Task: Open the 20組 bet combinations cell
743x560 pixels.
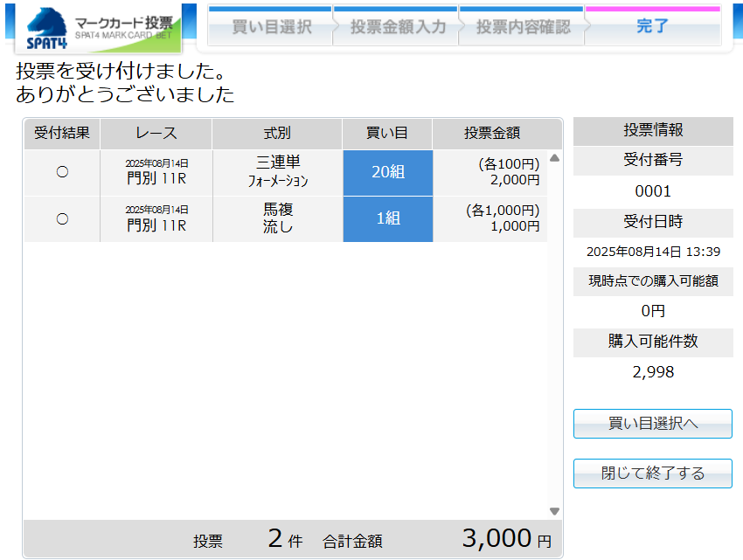Action: tap(387, 172)
